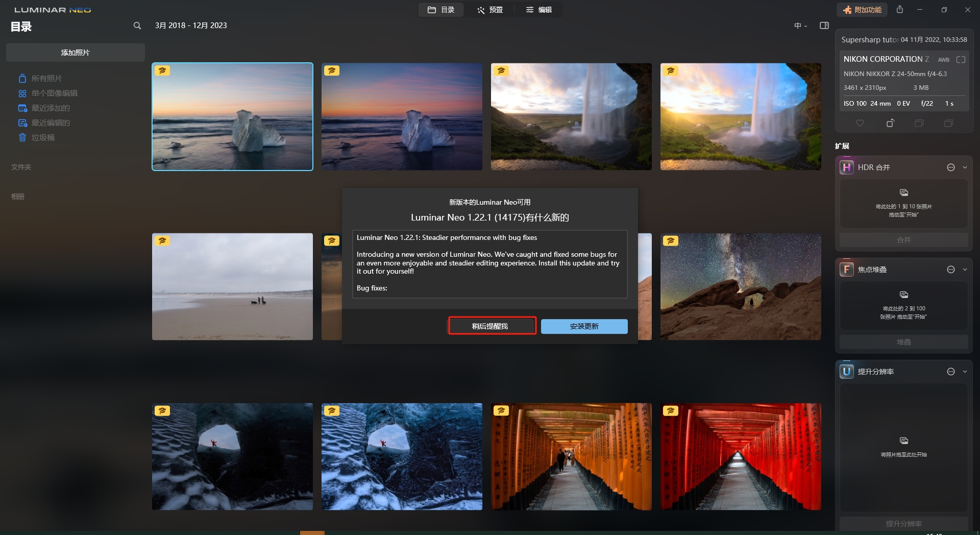This screenshot has width=980, height=535.
Task: Click the 提升分辨率 upscale button
Action: pyautogui.click(x=904, y=524)
